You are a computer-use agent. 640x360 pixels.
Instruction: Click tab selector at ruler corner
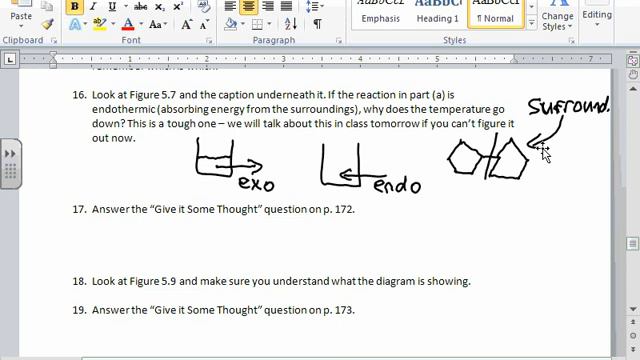click(x=10, y=60)
